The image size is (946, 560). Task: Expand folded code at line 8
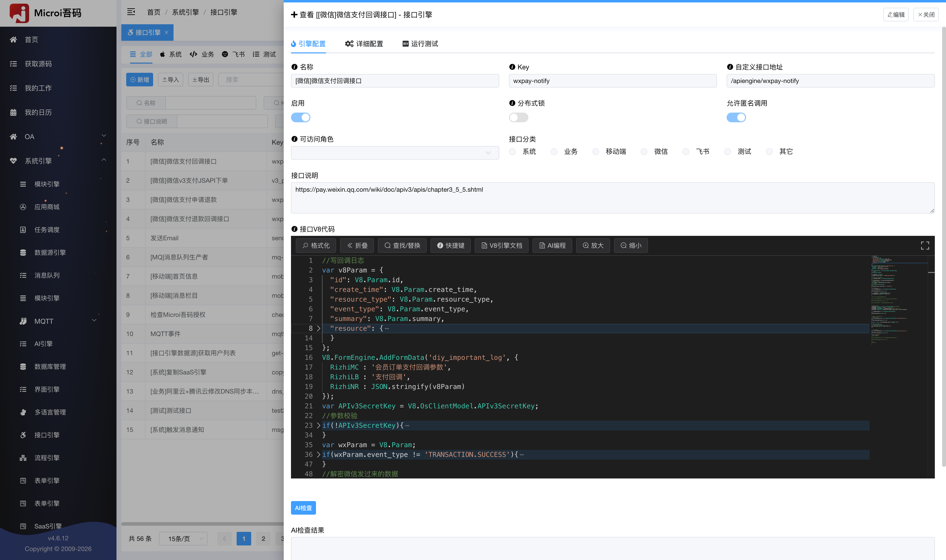point(318,329)
